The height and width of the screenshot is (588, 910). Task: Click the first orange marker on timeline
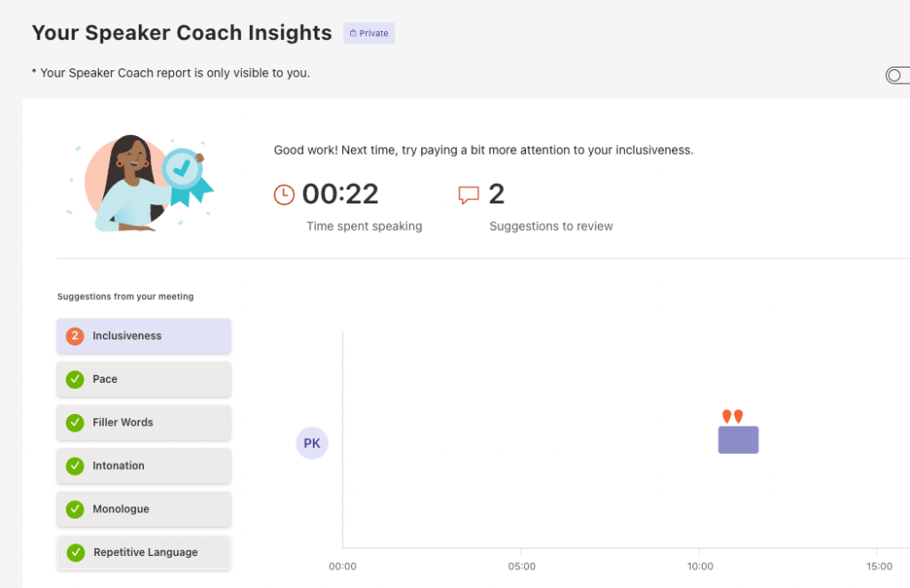tap(727, 416)
